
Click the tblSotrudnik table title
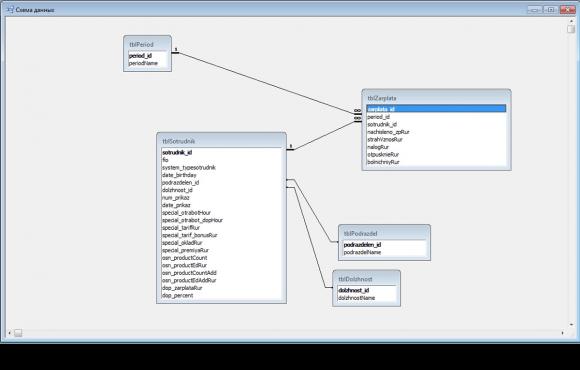pos(179,141)
